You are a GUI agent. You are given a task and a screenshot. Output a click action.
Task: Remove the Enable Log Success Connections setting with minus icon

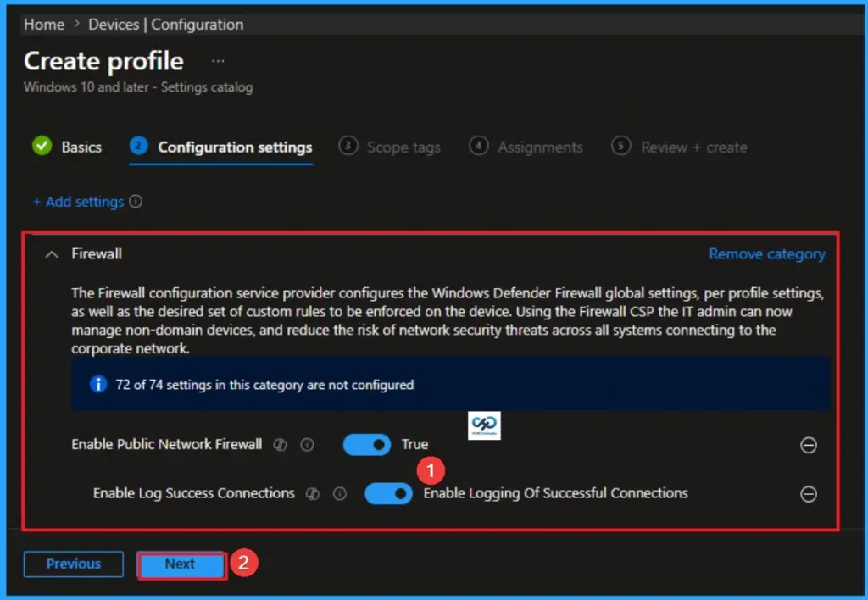(x=807, y=493)
